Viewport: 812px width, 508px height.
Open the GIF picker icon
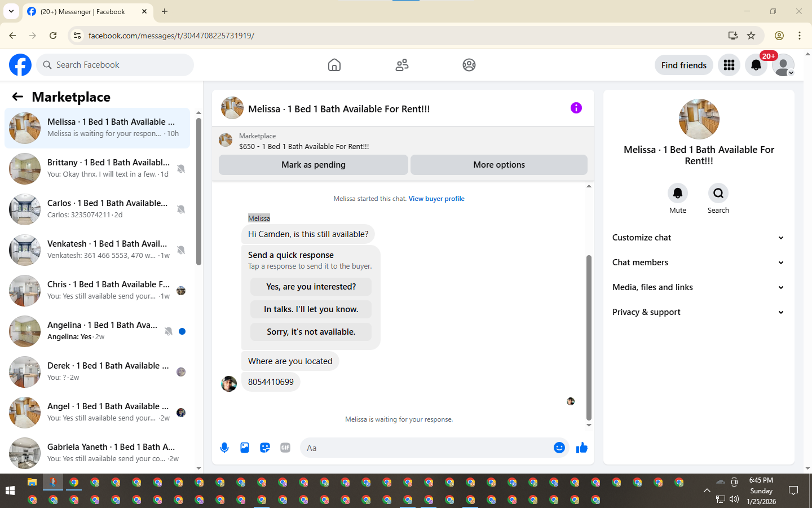coord(285,448)
